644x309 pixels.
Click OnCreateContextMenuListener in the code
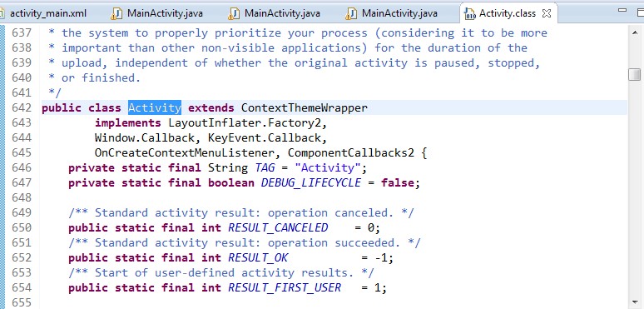click(x=184, y=153)
